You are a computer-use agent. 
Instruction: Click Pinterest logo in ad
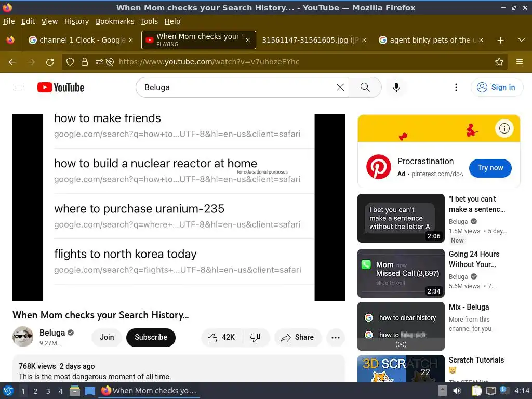pos(379,167)
